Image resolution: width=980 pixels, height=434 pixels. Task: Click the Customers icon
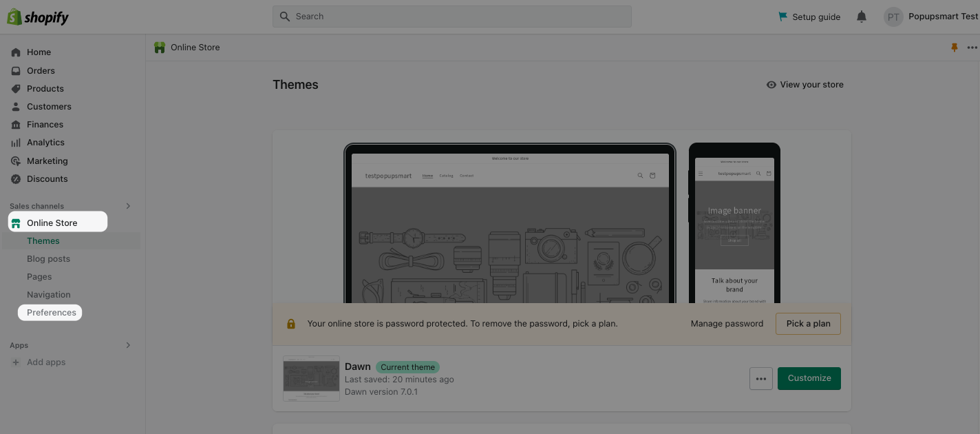tap(15, 106)
